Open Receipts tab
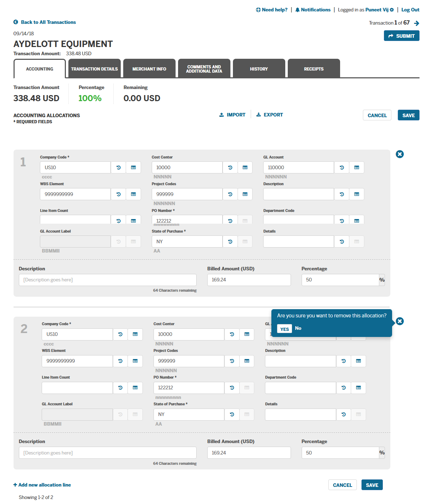Viewport: 427px width, 504px height. [x=314, y=69]
